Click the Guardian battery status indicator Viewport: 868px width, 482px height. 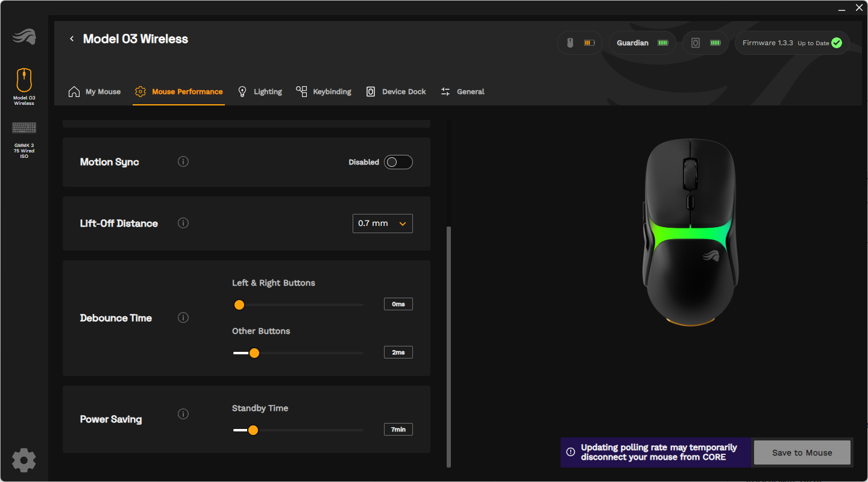pos(643,43)
